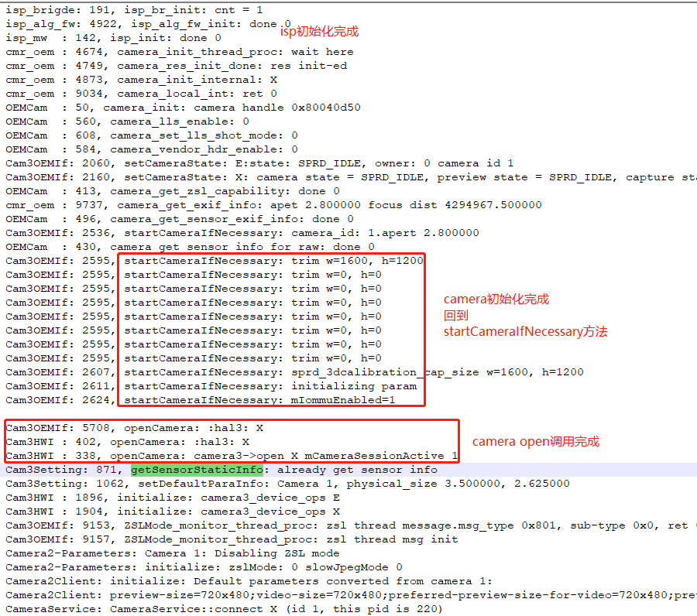
Task: Click the 'camera_get_exif_info: apet 2.800000' line
Action: pos(274,205)
